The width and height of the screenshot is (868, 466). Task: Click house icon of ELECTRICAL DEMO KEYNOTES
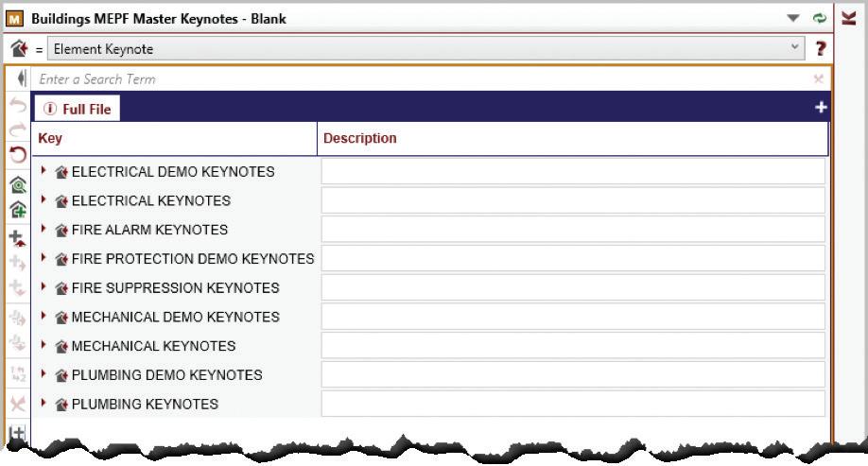pyautogui.click(x=61, y=173)
